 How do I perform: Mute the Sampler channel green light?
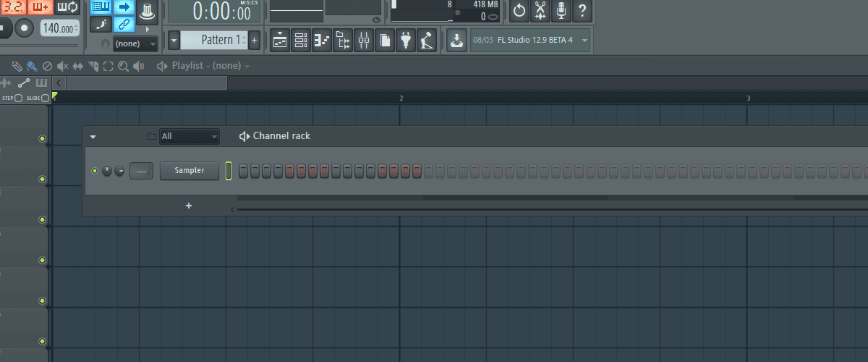95,171
